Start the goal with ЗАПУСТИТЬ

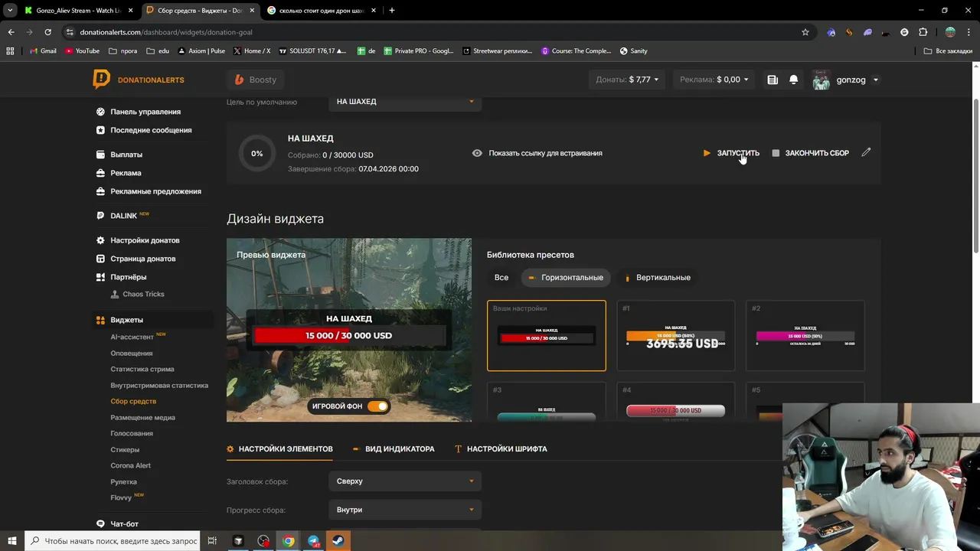coord(731,153)
